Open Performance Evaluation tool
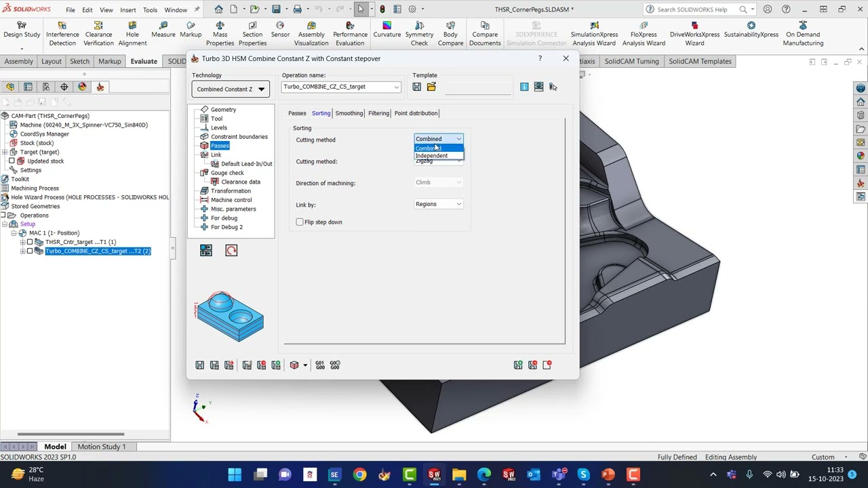 tap(350, 34)
